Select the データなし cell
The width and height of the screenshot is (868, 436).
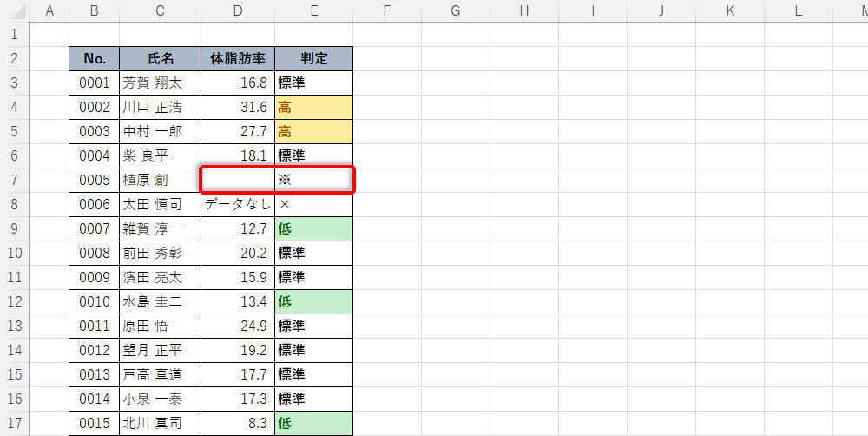pyautogui.click(x=238, y=204)
